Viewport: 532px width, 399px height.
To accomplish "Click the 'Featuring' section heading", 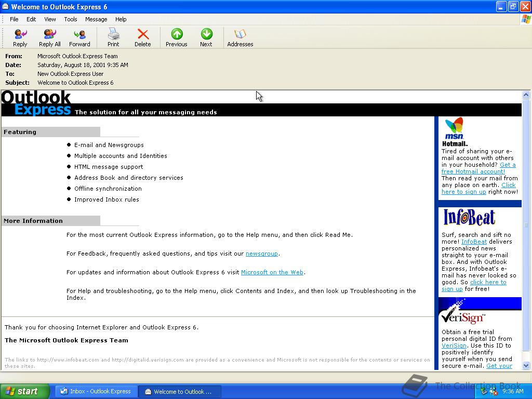I will pos(20,132).
